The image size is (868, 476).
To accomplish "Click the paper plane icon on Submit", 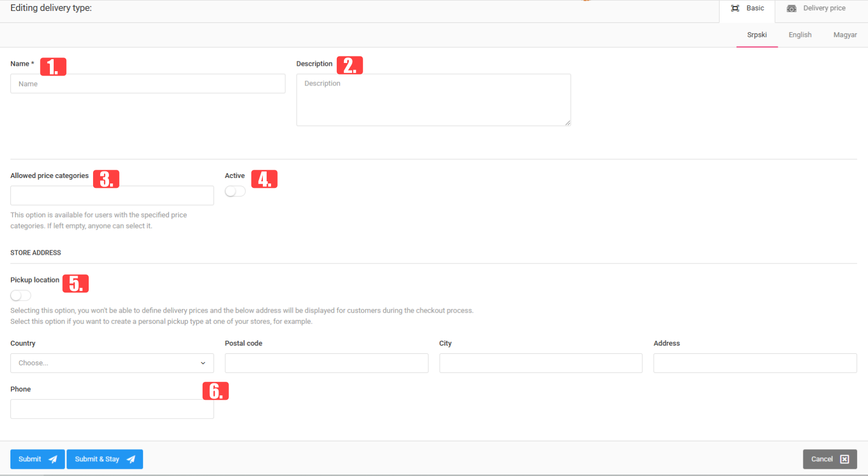I will pos(53,460).
